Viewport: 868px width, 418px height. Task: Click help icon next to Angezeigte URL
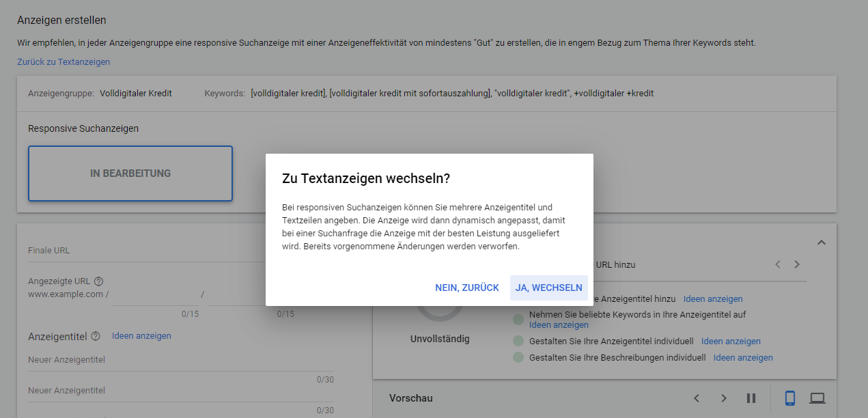pos(99,281)
